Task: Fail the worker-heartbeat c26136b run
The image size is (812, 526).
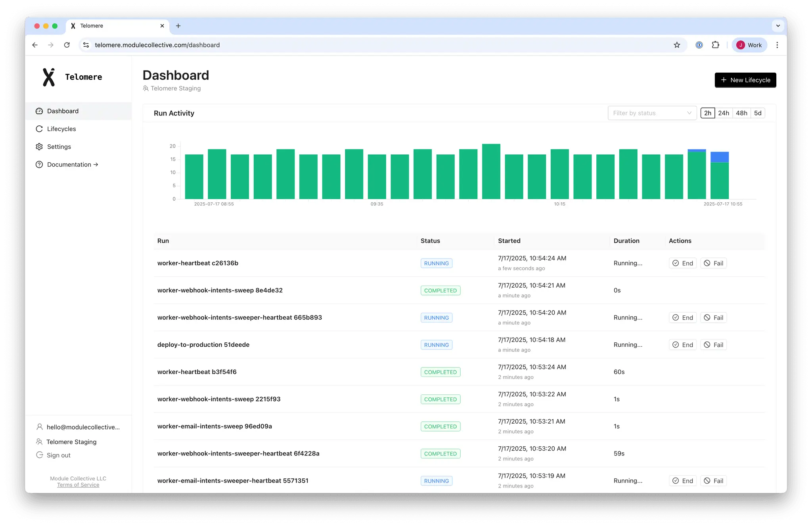Action: (713, 263)
